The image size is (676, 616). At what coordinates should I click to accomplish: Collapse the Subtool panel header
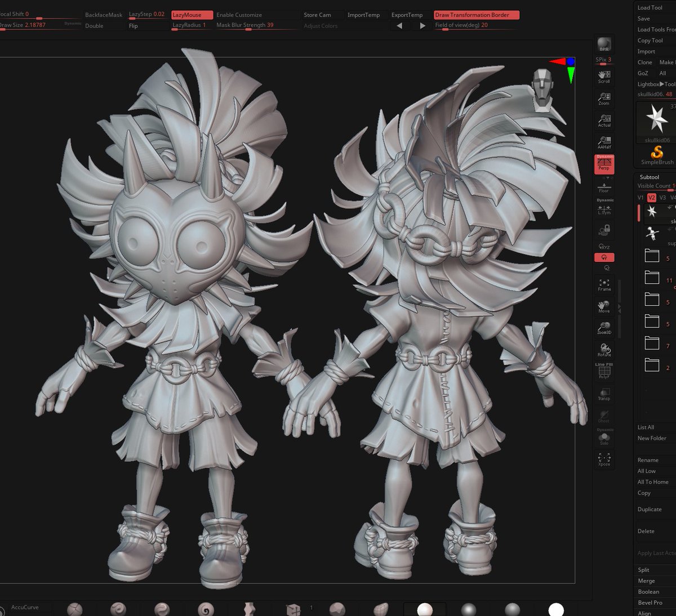coord(650,177)
